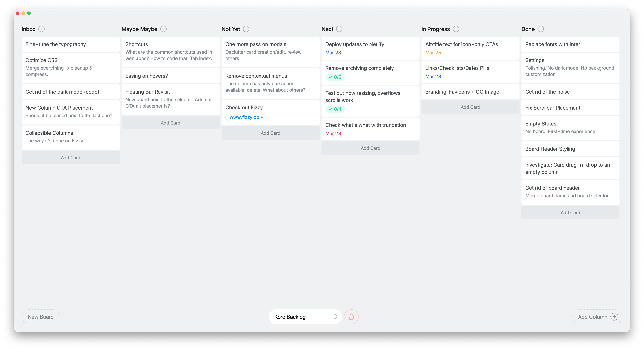This screenshot has height=350, width=644.
Task: Minimize the window with the yellow traffic light
Action: [x=23, y=13]
